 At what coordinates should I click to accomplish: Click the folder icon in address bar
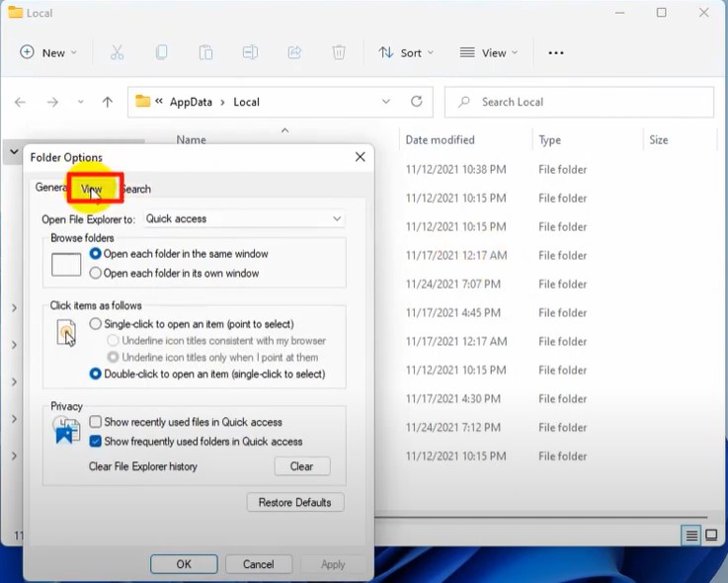pos(142,101)
